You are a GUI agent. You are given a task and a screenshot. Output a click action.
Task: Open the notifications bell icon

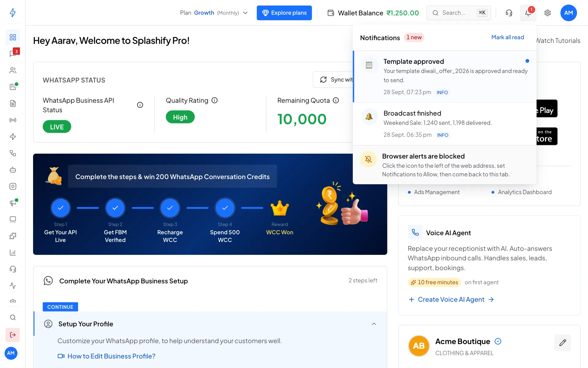pyautogui.click(x=528, y=13)
